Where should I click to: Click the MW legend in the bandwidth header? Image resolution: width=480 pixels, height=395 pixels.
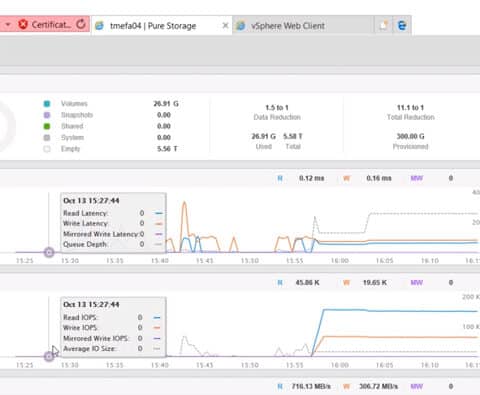click(417, 387)
